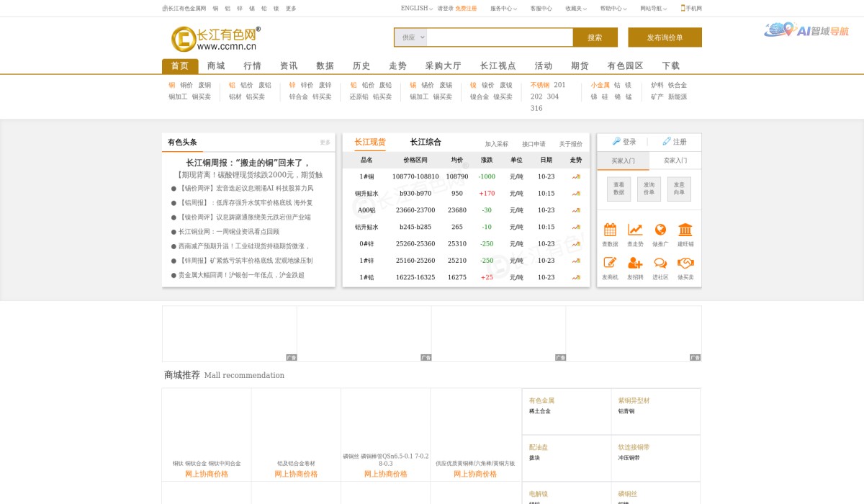Open the 长江铜周报 headline article
Viewport: 864px width, 504px height.
point(248,163)
